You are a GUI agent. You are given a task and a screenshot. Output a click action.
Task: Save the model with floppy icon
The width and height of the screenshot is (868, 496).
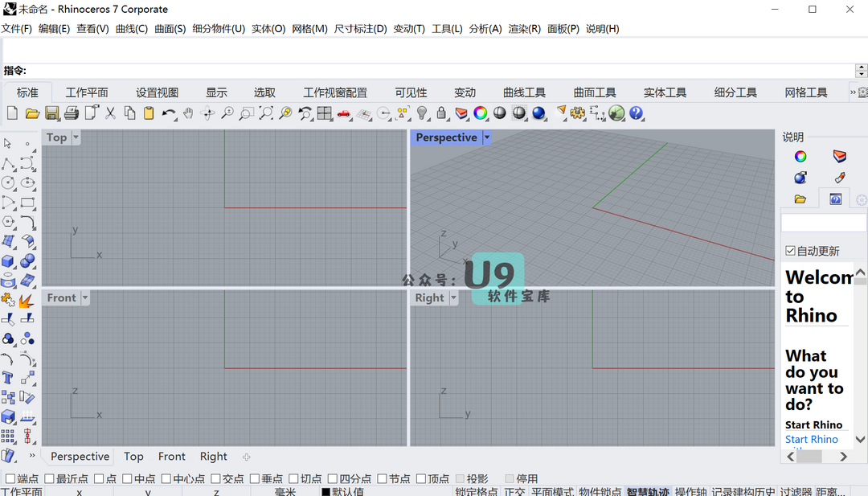[52, 113]
